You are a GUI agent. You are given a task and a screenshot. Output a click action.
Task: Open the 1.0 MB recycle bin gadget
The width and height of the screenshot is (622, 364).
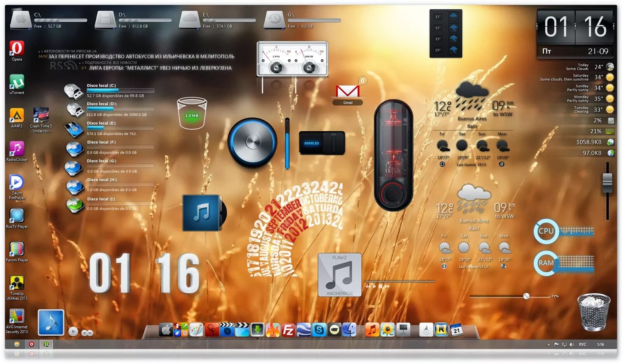192,113
